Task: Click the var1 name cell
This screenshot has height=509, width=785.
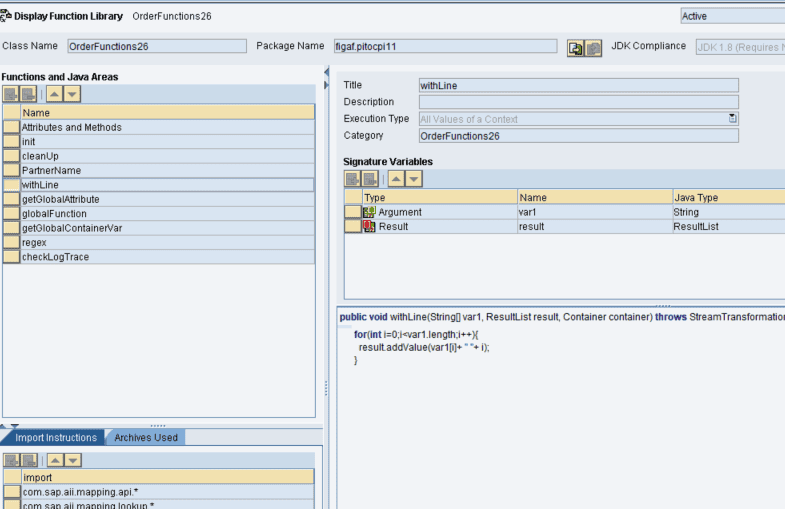Action: click(595, 212)
